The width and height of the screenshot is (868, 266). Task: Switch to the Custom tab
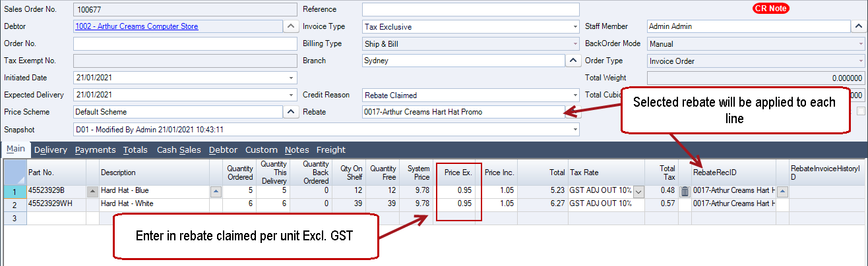click(x=261, y=150)
